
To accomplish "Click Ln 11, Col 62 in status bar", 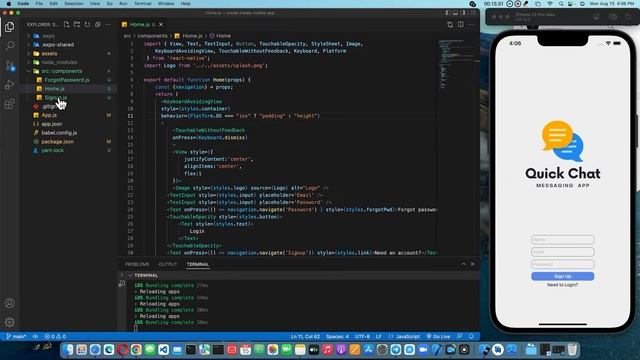I will coord(305,337).
